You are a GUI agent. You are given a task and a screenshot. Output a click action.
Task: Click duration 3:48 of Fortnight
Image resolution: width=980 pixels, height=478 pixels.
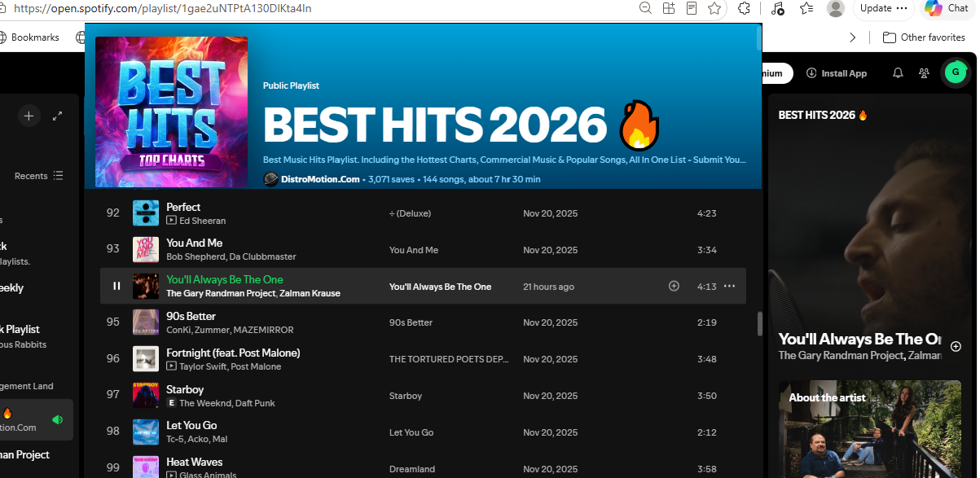707,359
